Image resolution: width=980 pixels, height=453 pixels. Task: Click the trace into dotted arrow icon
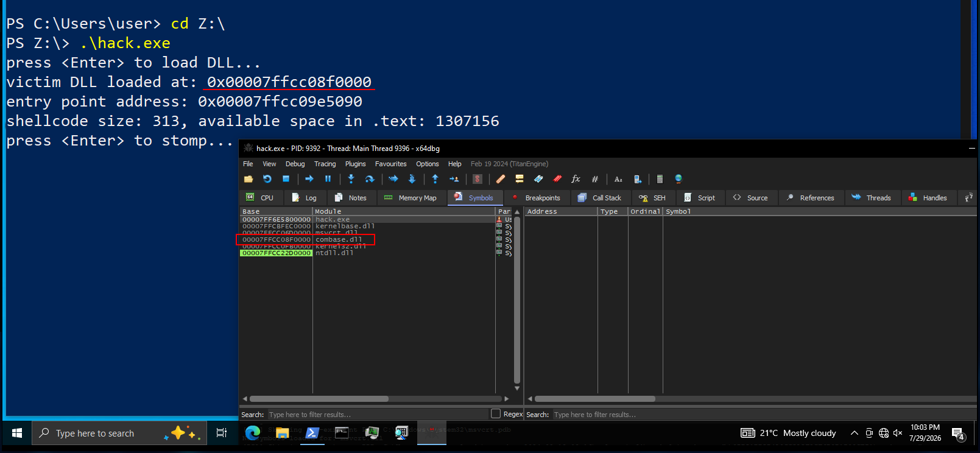(x=393, y=179)
